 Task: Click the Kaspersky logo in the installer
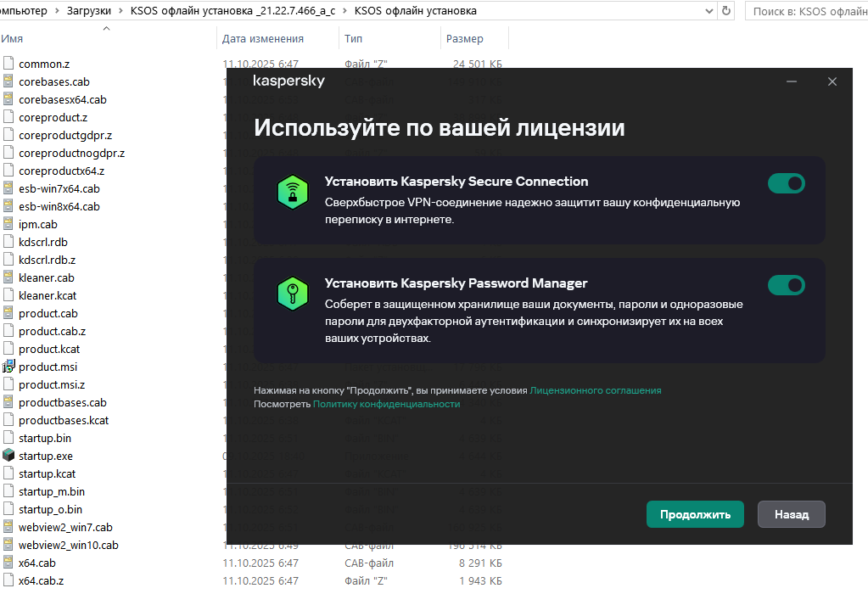tap(289, 81)
